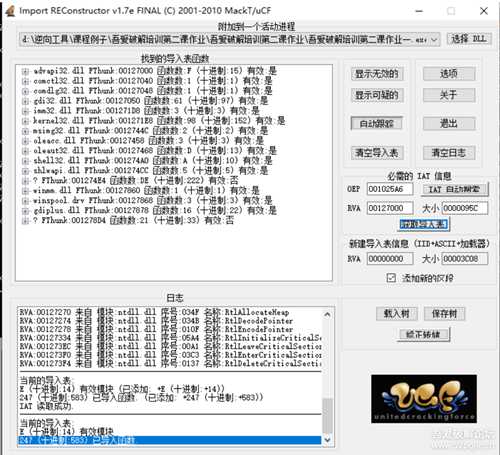Focus the new import RVA field 00000000

[390, 259]
